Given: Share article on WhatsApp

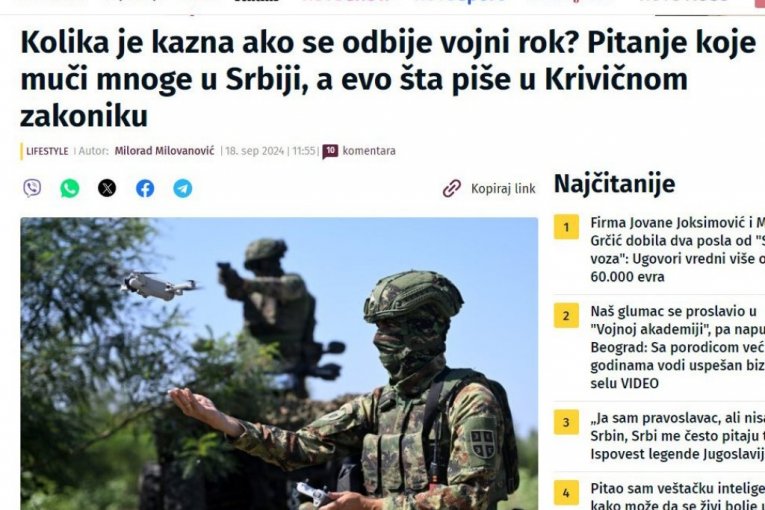Looking at the screenshot, I should point(70,188).
